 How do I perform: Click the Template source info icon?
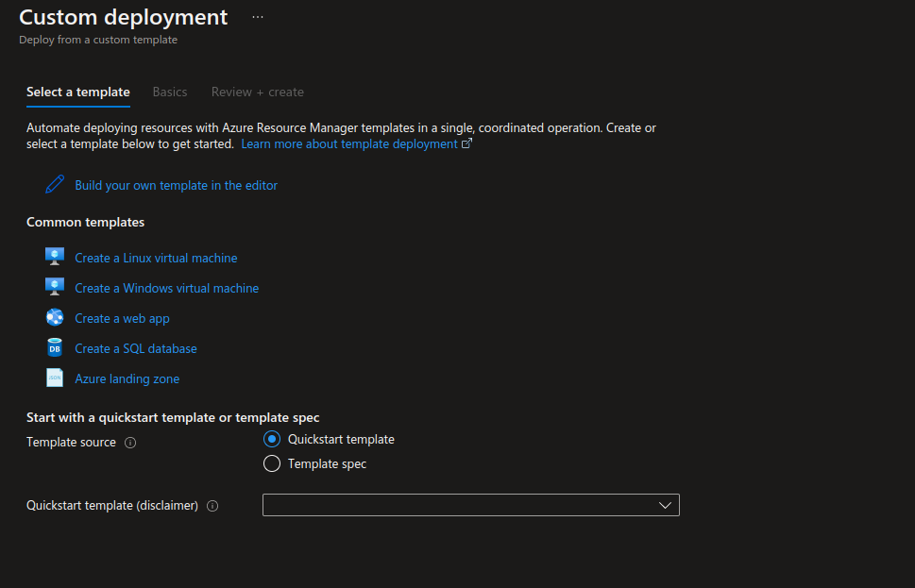[x=130, y=443]
